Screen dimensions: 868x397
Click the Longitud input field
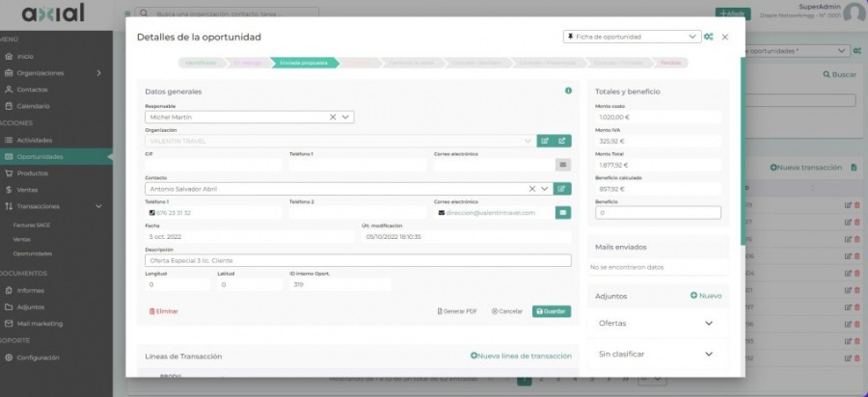click(x=177, y=285)
